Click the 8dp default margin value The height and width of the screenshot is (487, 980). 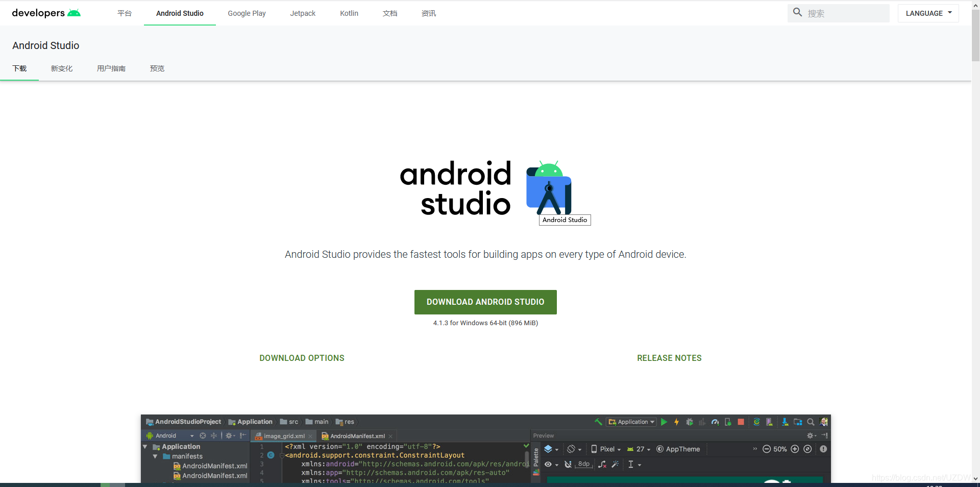point(583,464)
